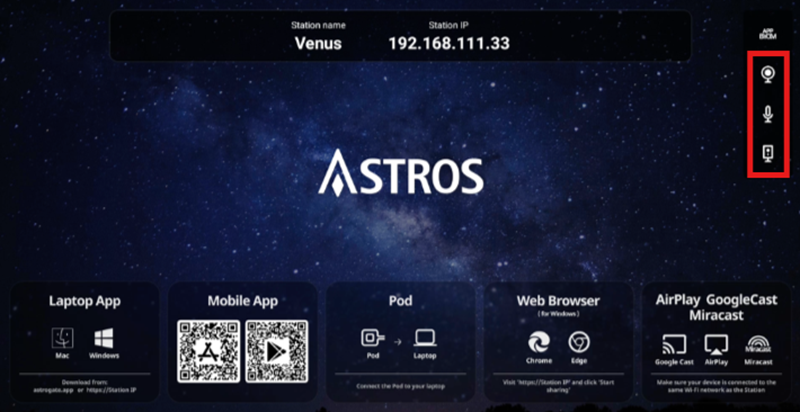Click the station name Venus
The width and height of the screenshot is (800, 412).
tap(318, 44)
